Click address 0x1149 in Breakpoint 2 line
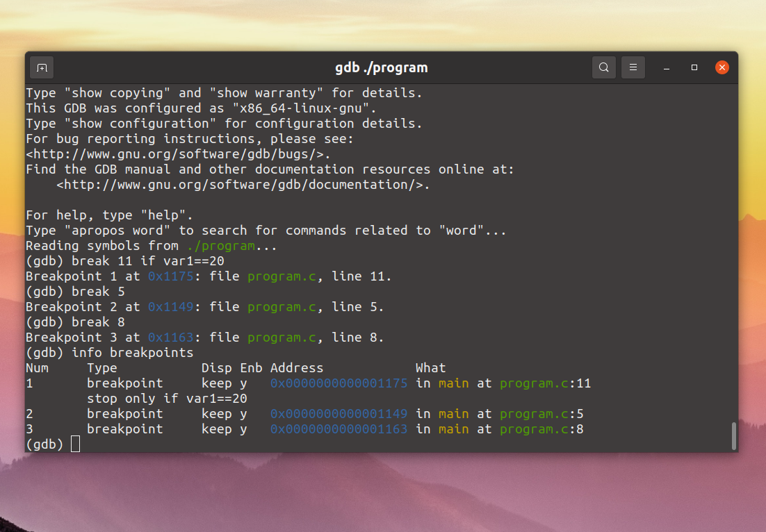This screenshot has width=766, height=532. 171,307
